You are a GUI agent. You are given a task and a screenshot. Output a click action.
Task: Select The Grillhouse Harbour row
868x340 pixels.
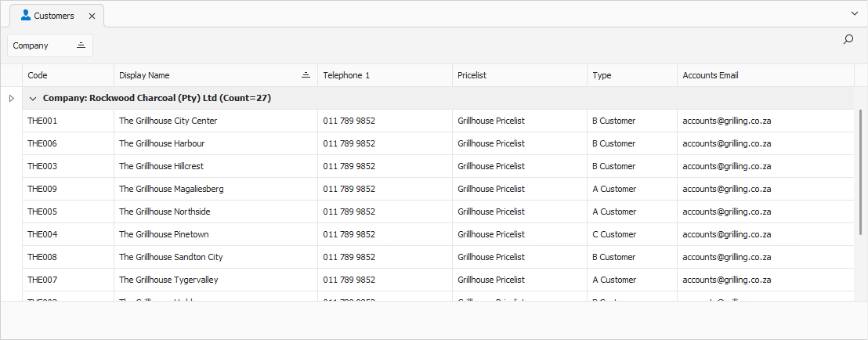439,143
